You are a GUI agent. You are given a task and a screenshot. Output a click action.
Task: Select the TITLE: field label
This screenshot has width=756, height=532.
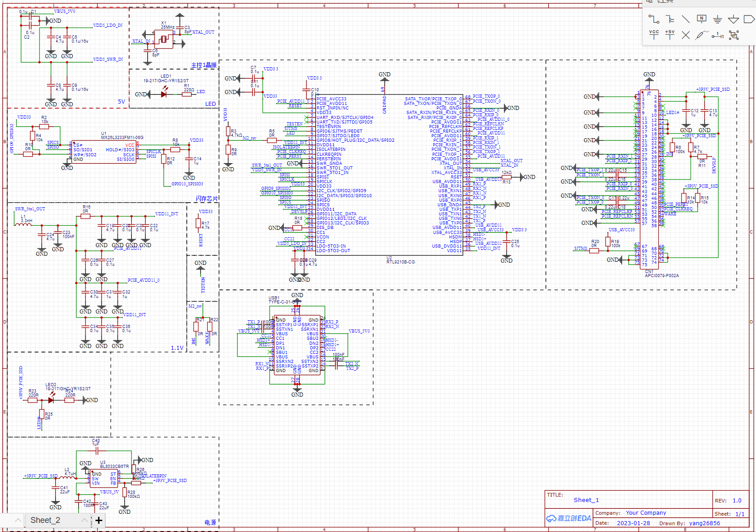point(555,495)
